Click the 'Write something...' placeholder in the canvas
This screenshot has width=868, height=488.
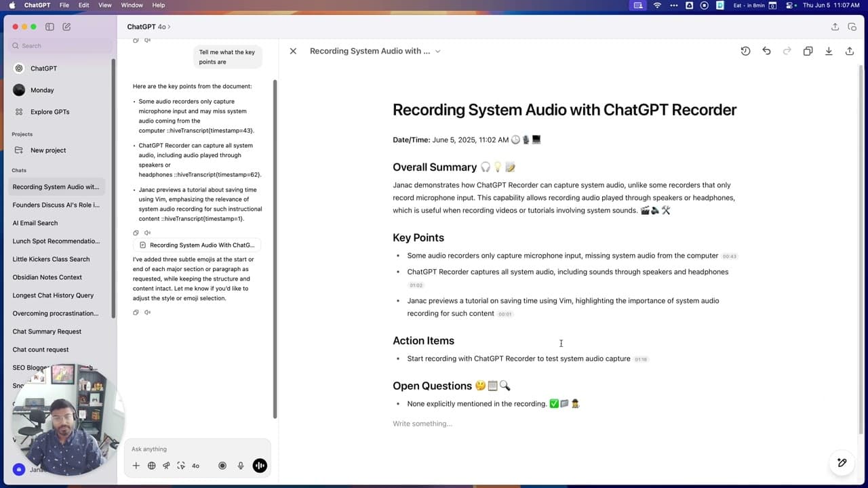pos(422,424)
